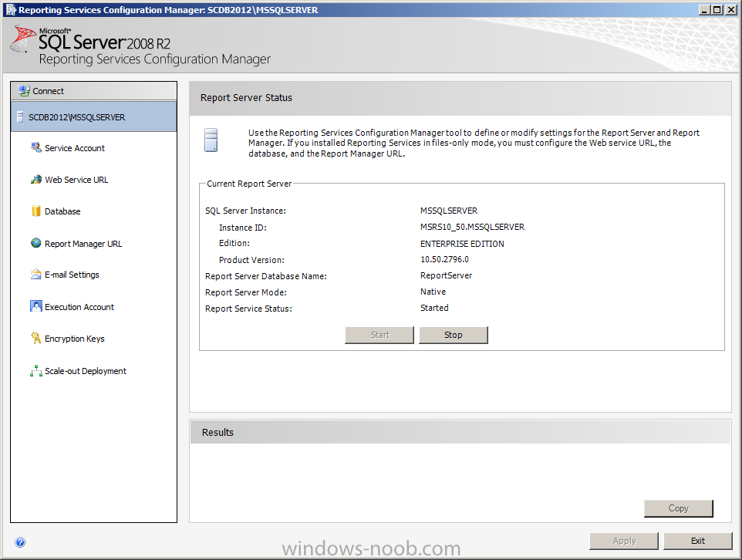The width and height of the screenshot is (742, 560).
Task: Click the SCDB2012\MSSQLSERVER server icon
Action: (x=20, y=117)
